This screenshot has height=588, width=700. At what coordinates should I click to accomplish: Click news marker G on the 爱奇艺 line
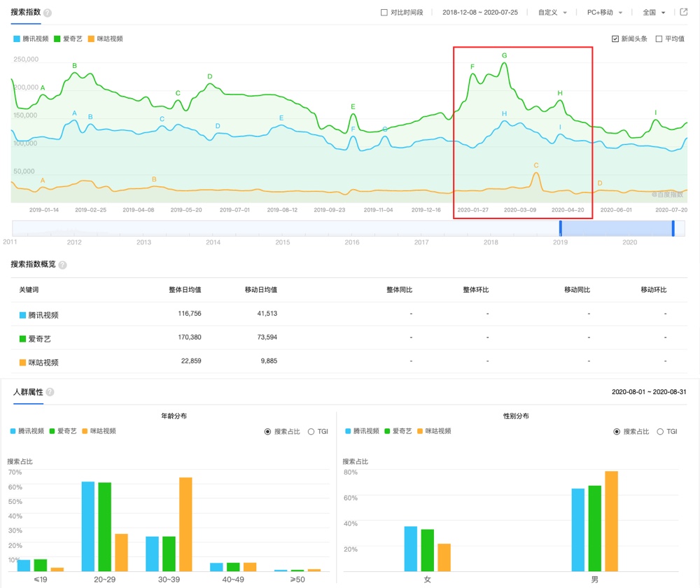[x=505, y=55]
